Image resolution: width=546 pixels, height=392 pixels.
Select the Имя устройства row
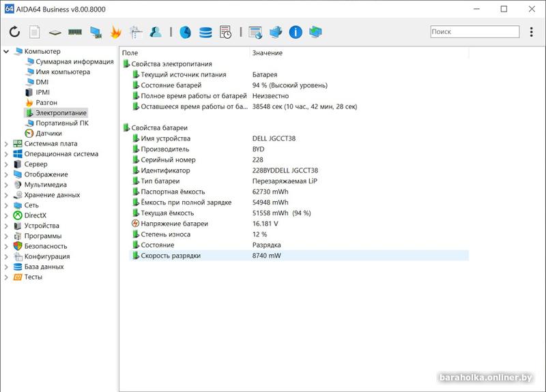[300, 138]
